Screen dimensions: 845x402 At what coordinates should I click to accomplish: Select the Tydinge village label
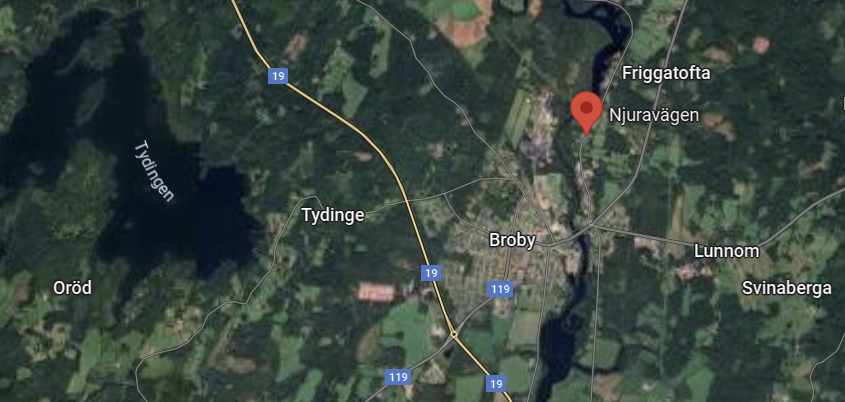(333, 216)
